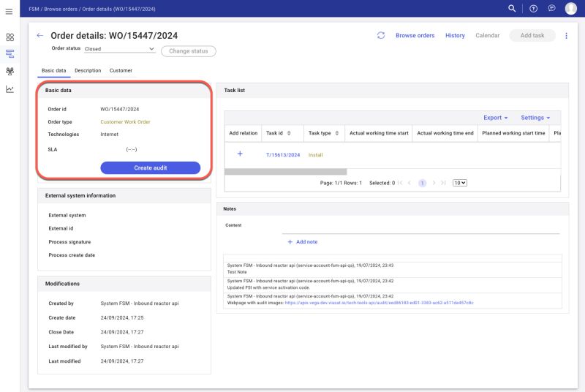
Task: Open task T/15613/2024
Action: tap(283, 155)
